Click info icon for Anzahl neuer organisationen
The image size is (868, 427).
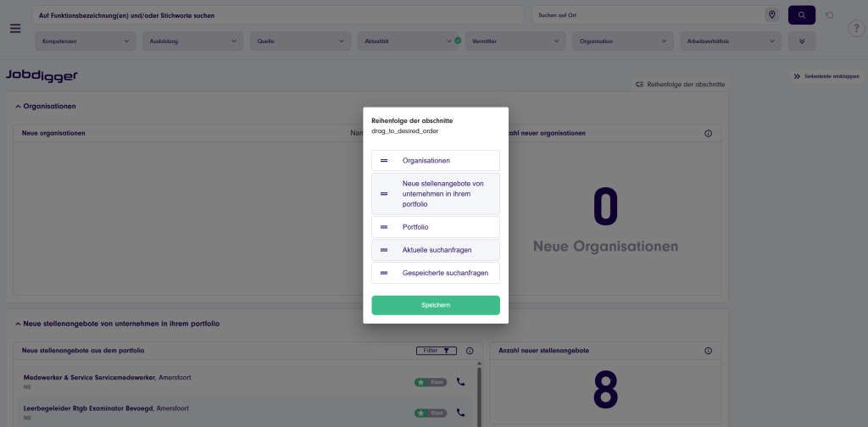click(x=708, y=134)
